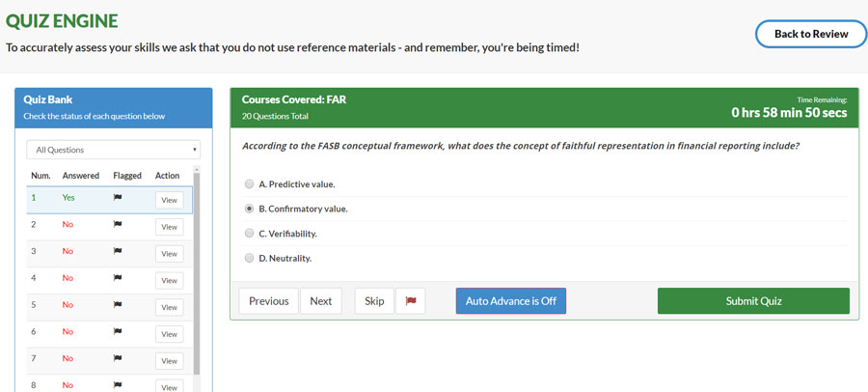View question 2 in the Quiz Bank
The height and width of the screenshot is (392, 868).
[170, 227]
